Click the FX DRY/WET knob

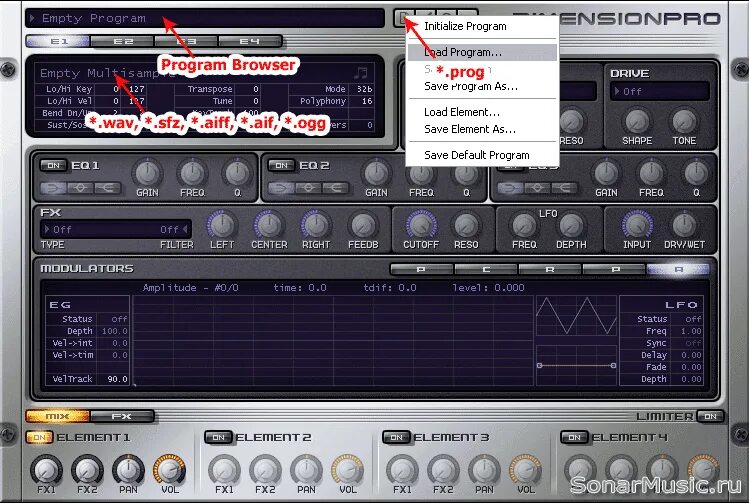click(x=684, y=225)
